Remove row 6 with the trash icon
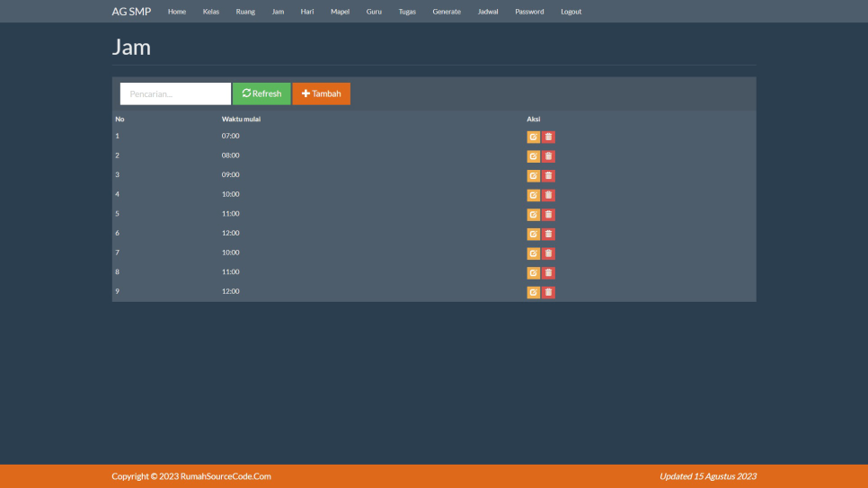The image size is (868, 488). pyautogui.click(x=548, y=235)
